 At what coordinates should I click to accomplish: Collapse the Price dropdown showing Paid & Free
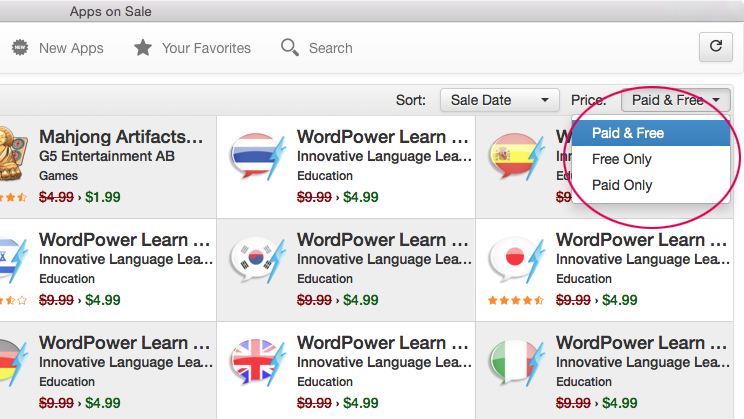tap(675, 100)
